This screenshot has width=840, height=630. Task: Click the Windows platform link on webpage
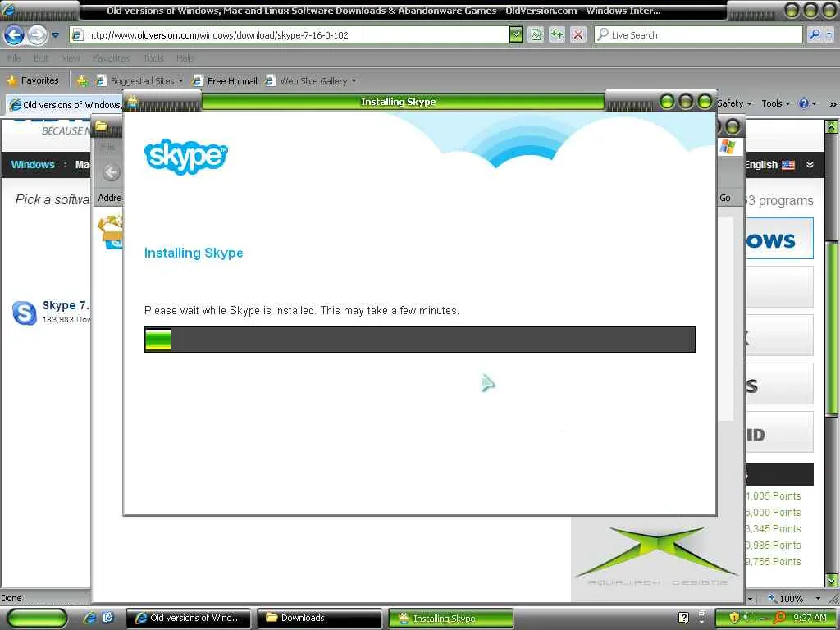(x=33, y=164)
